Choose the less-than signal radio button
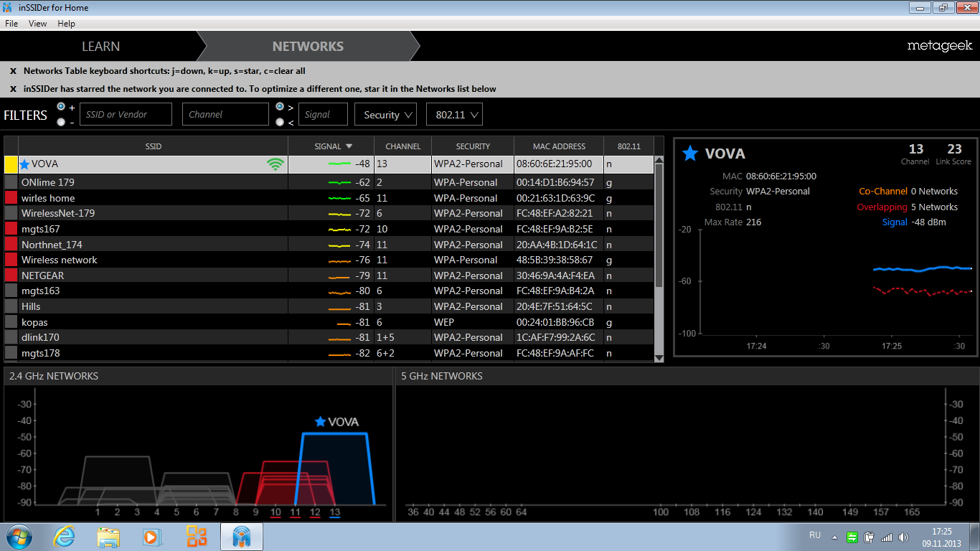The image size is (980, 551). pos(280,122)
